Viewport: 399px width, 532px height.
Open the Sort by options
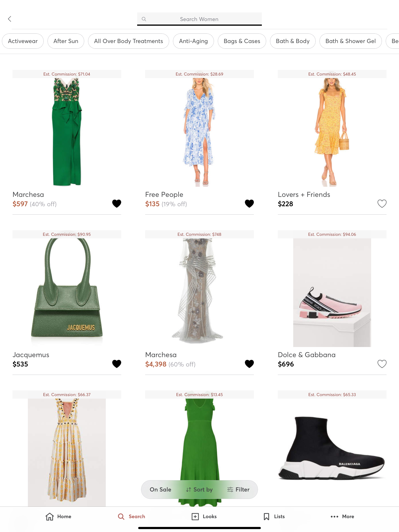199,489
